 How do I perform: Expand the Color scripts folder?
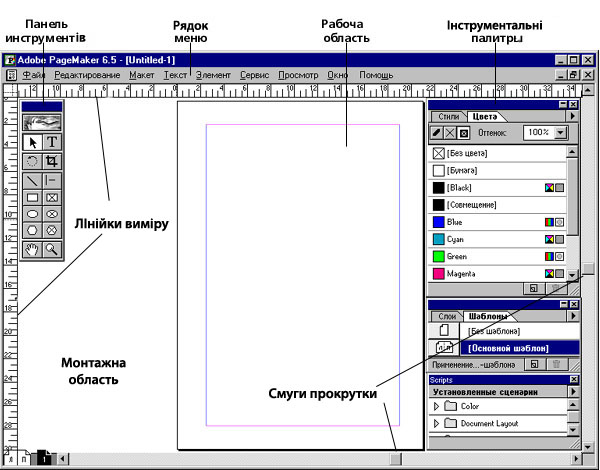click(x=436, y=406)
